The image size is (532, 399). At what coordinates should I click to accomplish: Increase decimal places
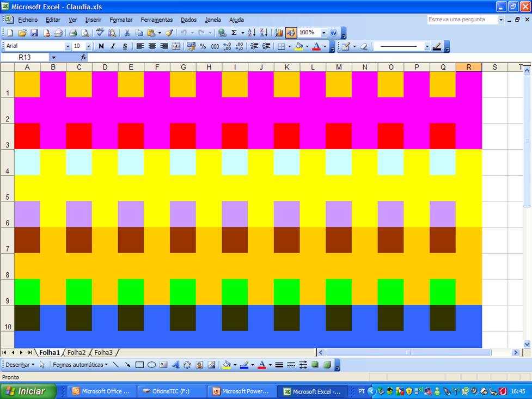click(x=227, y=46)
